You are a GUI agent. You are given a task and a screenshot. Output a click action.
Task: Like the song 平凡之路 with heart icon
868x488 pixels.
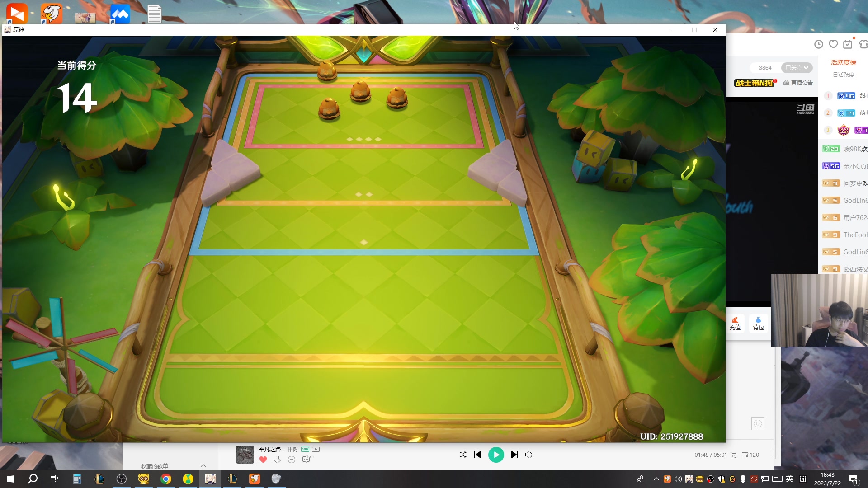[263, 460]
